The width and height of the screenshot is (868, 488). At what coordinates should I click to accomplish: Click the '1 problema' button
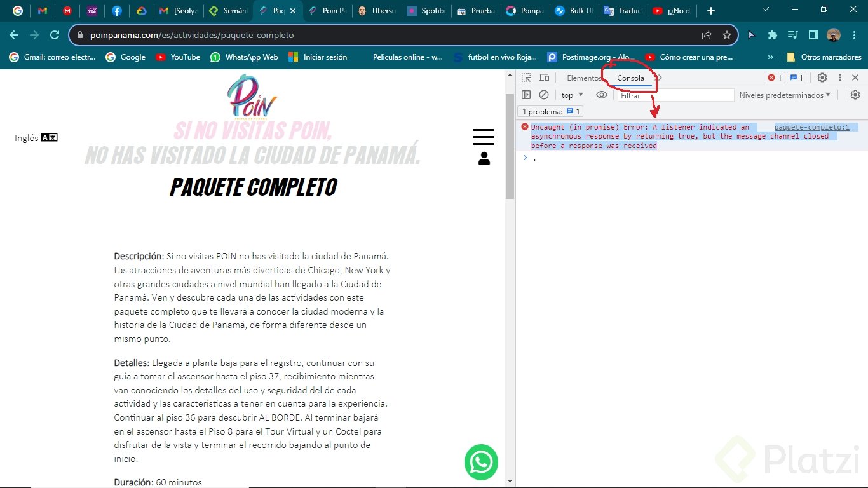[x=549, y=111]
